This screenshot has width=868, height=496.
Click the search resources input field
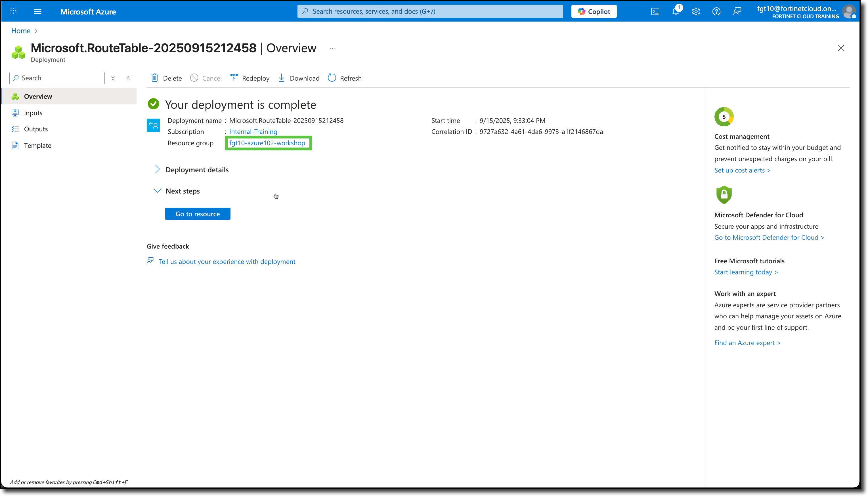(429, 11)
